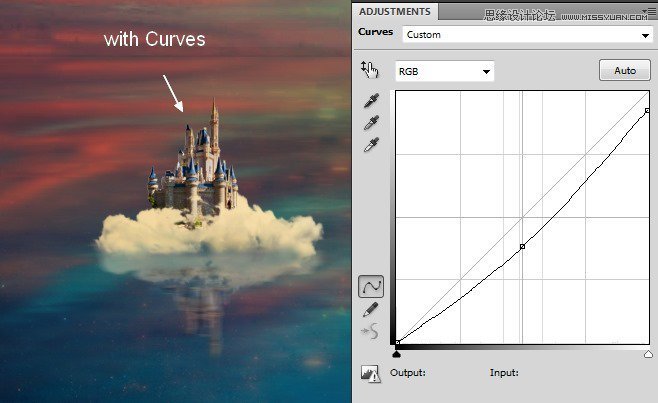Select the pencil draw-curve tool
This screenshot has width=658, height=403.
[x=371, y=309]
